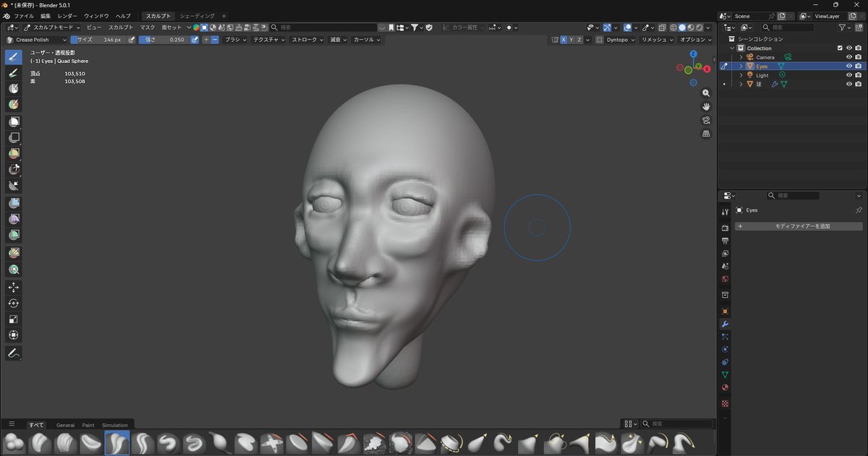Click the 強さ strength slider
Image resolution: width=868 pixels, height=456 pixels.
(x=163, y=40)
